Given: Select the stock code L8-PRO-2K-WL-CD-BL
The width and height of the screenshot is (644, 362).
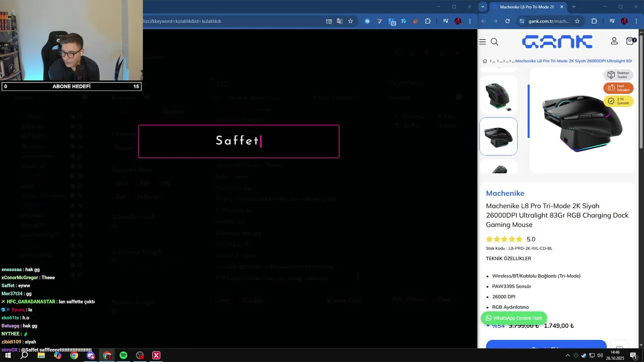Looking at the screenshot, I should [x=530, y=248].
